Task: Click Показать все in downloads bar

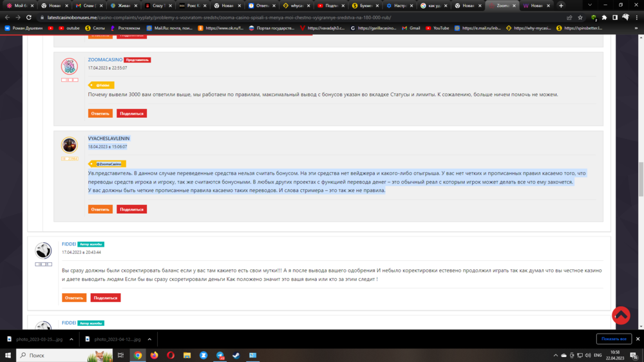Action: [x=613, y=339]
